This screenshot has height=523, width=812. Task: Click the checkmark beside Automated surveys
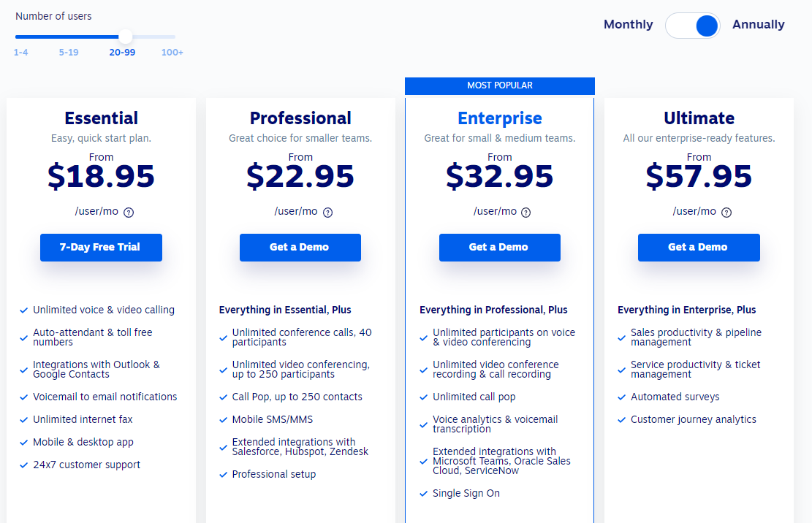[621, 397]
